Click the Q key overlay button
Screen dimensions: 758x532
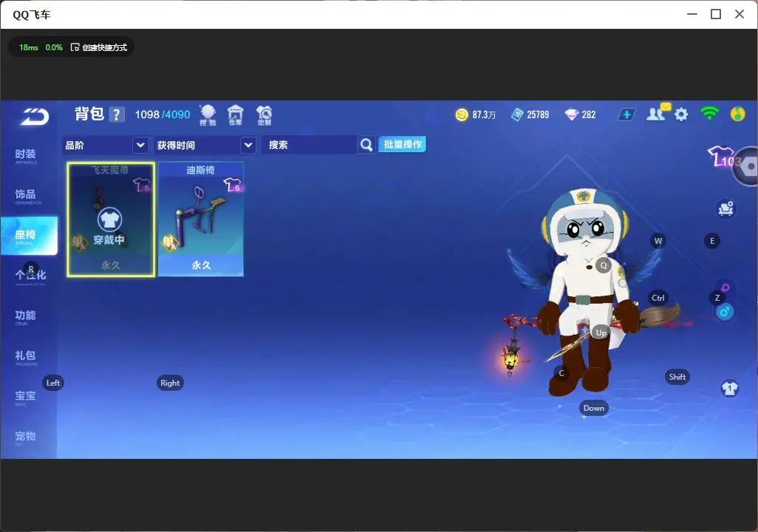pyautogui.click(x=604, y=265)
